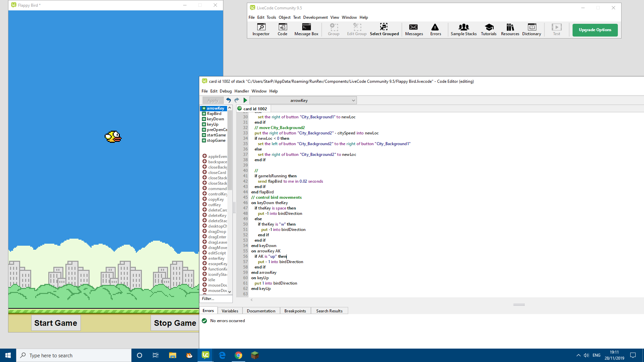
Task: Add the enterKey handler via plus icon
Action: (x=204, y=258)
